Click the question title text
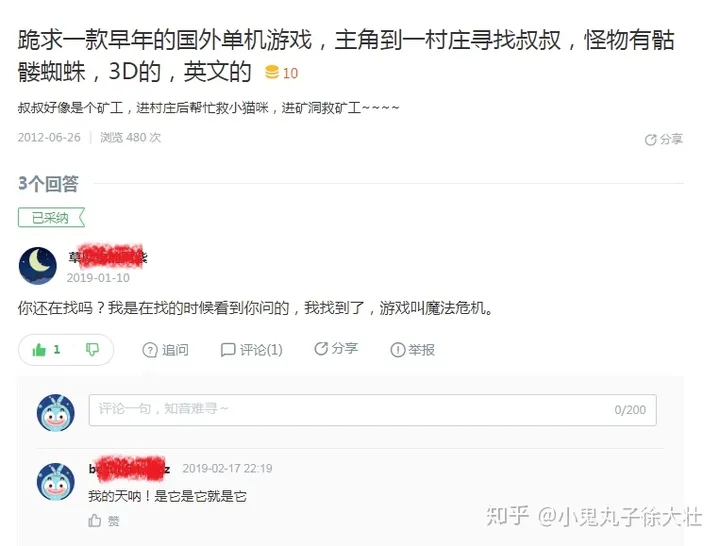This screenshot has width=720, height=546. [345, 56]
